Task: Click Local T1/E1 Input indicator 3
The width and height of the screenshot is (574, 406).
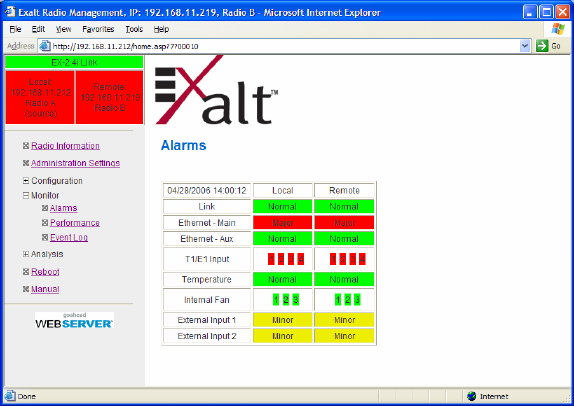Action: [x=291, y=259]
